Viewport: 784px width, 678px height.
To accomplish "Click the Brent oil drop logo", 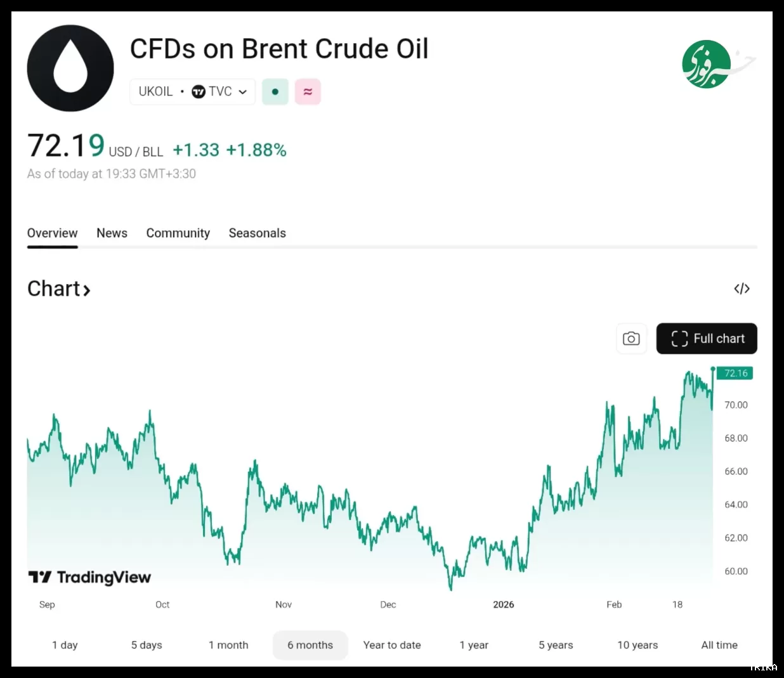I will coord(70,68).
